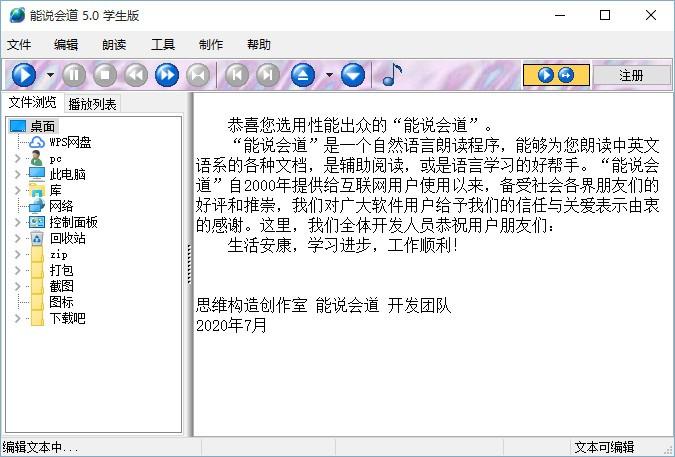Jump to next item with skip-forward button

pos(268,75)
